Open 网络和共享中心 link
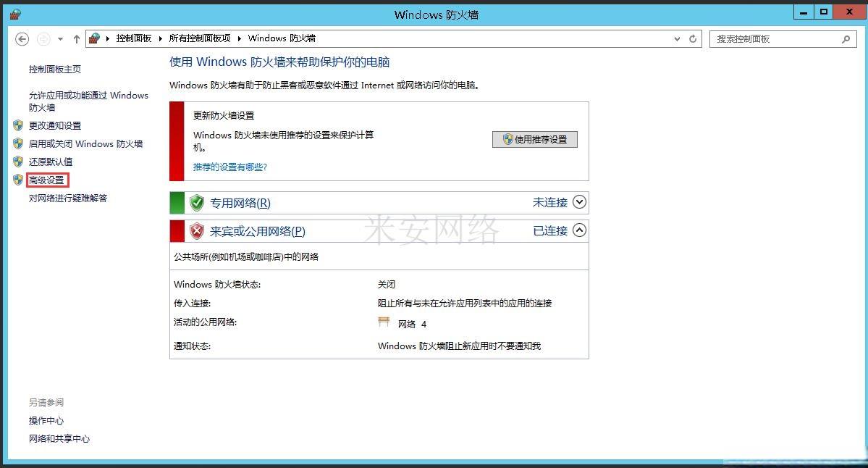This screenshot has height=468, width=868. [x=59, y=439]
